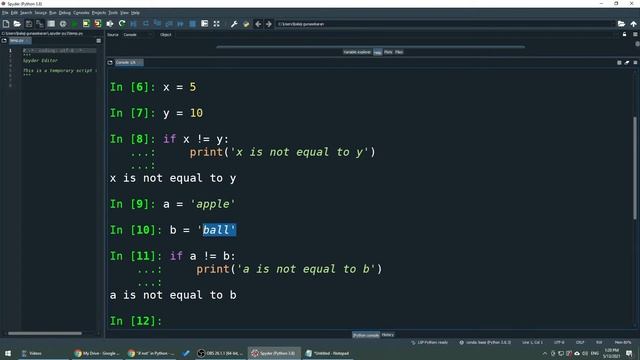Open the Consoles menu
Image resolution: width=640 pixels, height=360 pixels.
coord(81,13)
